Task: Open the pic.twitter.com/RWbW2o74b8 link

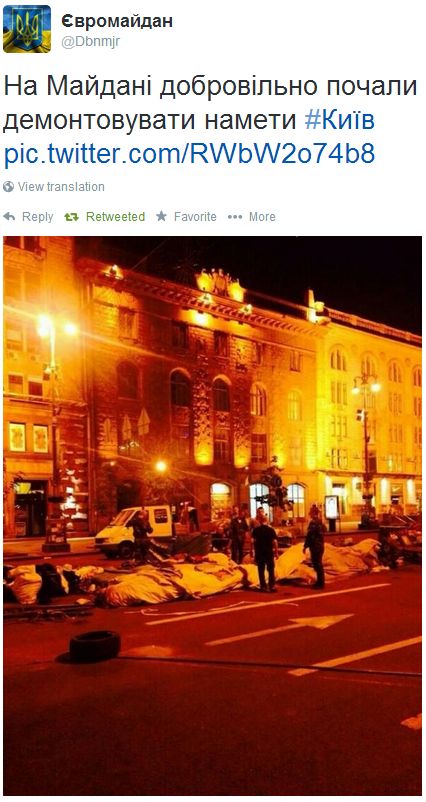Action: tap(189, 154)
